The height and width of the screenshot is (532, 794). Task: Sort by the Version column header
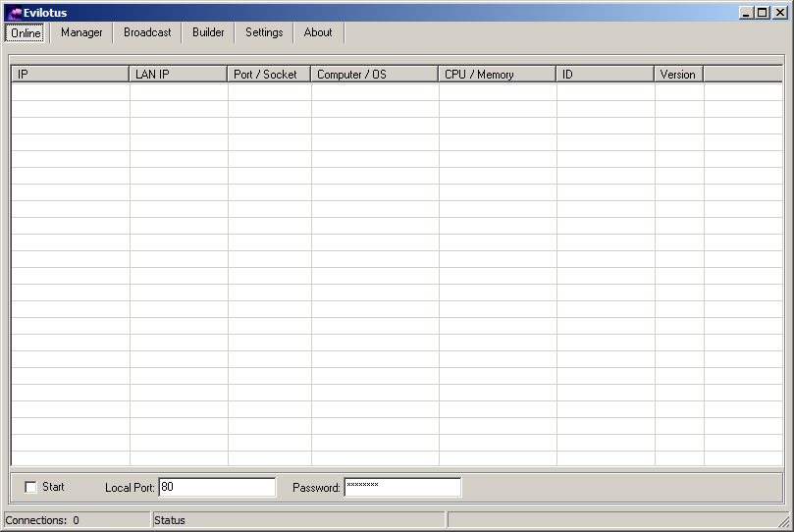click(678, 75)
